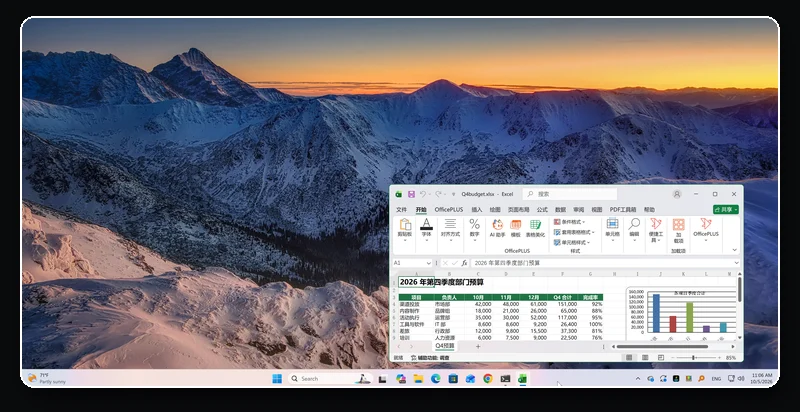This screenshot has width=800, height=412.
Task: Redo the last undone action in Excel
Action: point(438,194)
